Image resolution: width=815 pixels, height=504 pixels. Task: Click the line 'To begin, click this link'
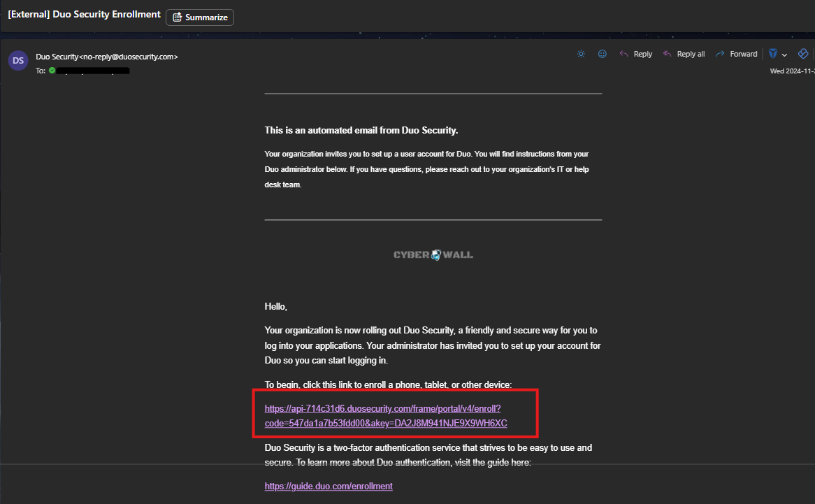(x=388, y=384)
